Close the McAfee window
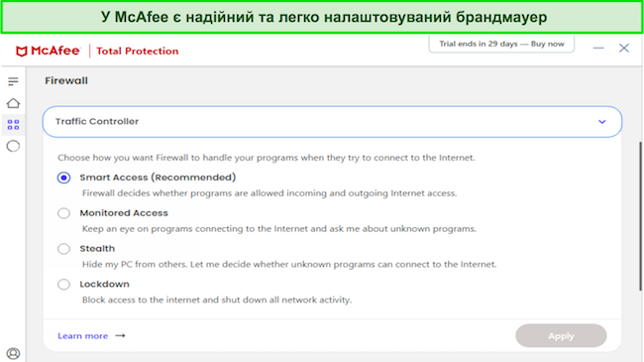This screenshot has width=644, height=362. pyautogui.click(x=624, y=49)
